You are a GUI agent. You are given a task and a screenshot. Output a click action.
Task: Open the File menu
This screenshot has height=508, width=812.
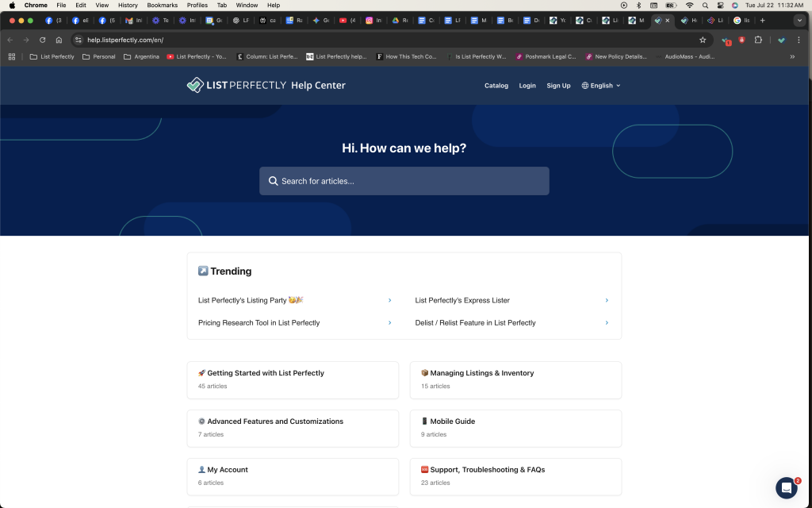coord(61,6)
